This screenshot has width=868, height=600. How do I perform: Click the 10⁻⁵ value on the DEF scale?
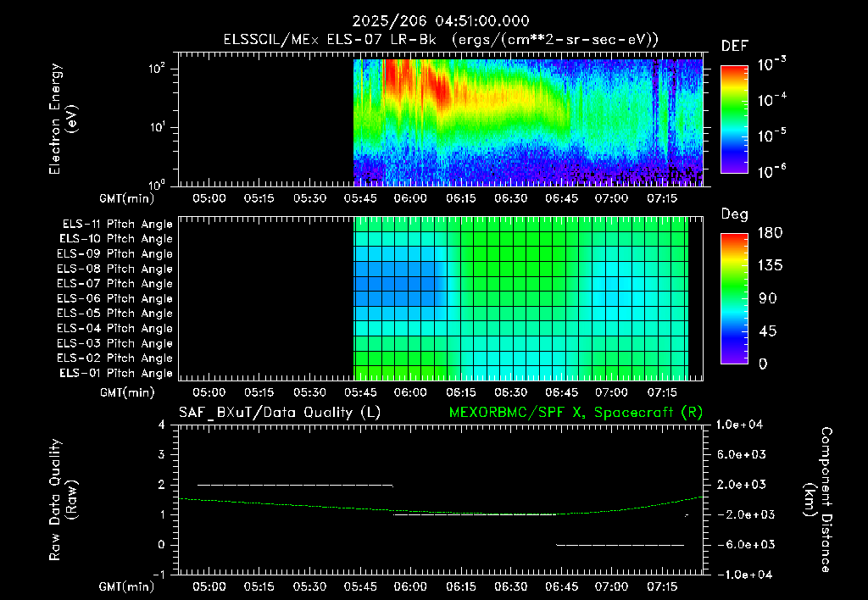point(771,135)
